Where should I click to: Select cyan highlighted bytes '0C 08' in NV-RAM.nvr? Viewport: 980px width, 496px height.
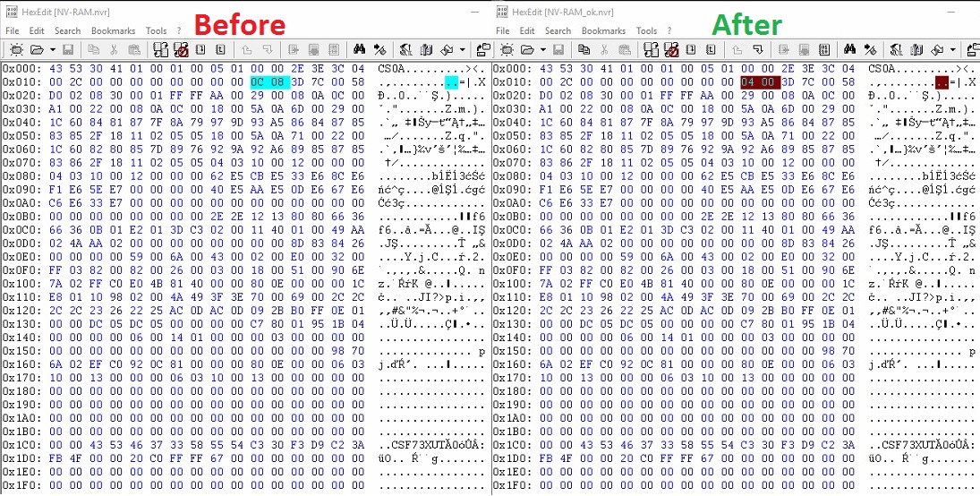pyautogui.click(x=269, y=82)
